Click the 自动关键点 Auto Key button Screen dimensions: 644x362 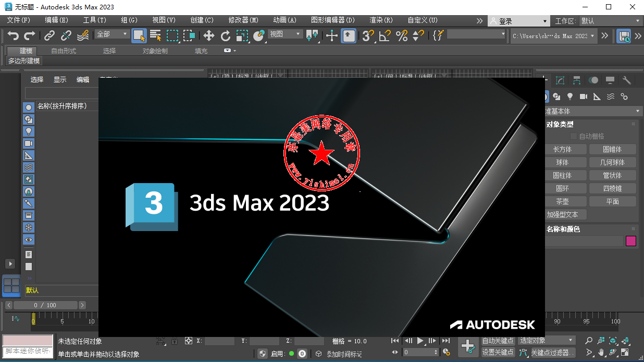point(498,341)
